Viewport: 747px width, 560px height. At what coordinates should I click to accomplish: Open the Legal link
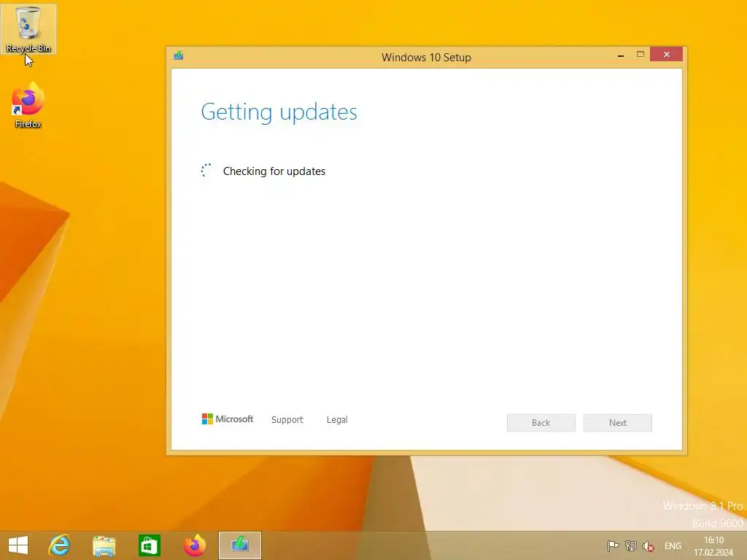click(x=337, y=419)
